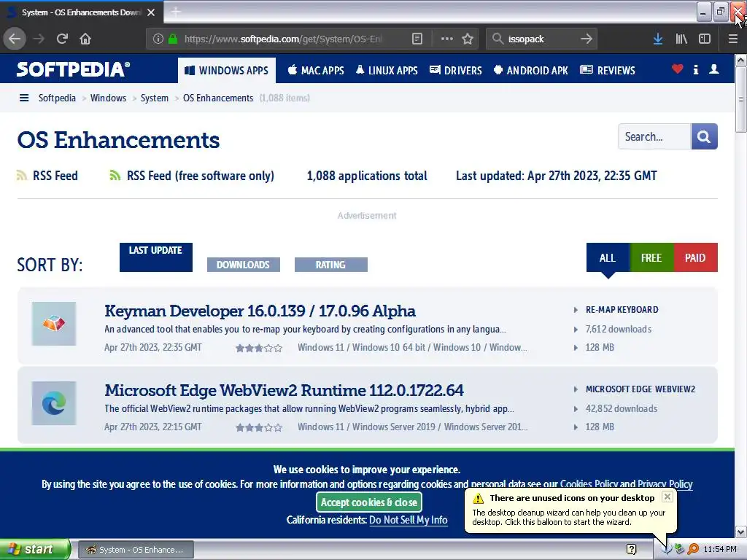
Task: Go to Android APK section
Action: coord(531,71)
